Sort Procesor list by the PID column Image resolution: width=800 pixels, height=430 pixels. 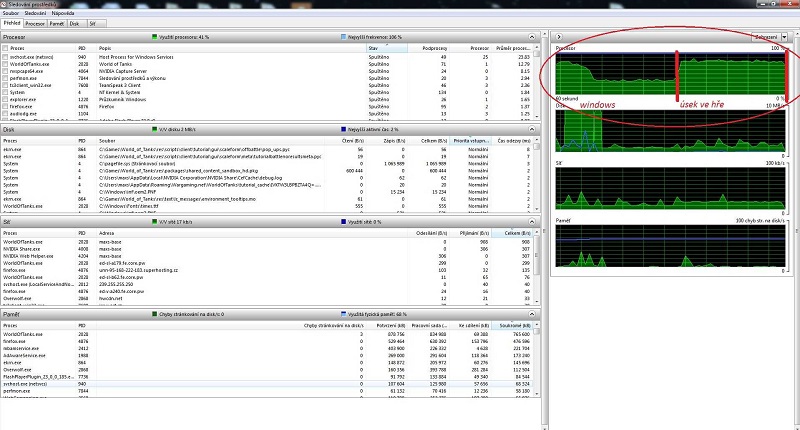tap(82, 48)
